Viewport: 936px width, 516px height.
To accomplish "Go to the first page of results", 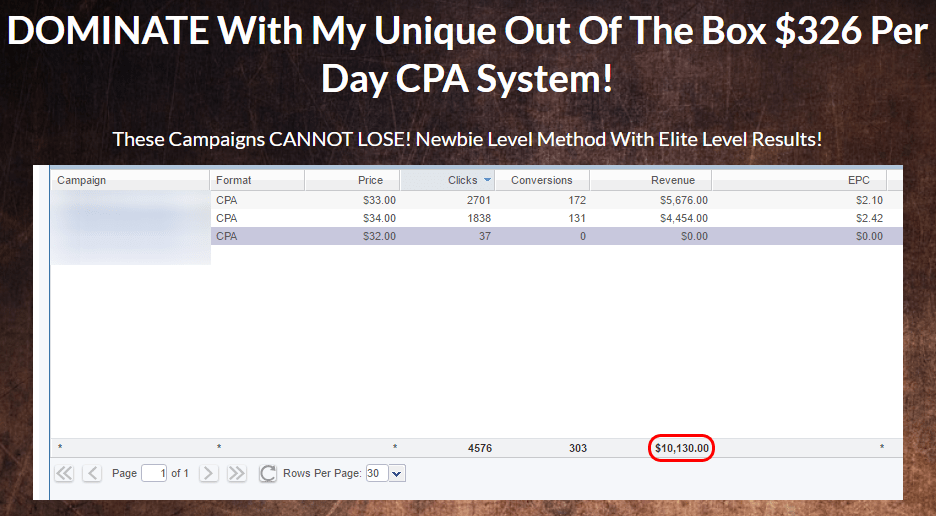I will point(64,473).
